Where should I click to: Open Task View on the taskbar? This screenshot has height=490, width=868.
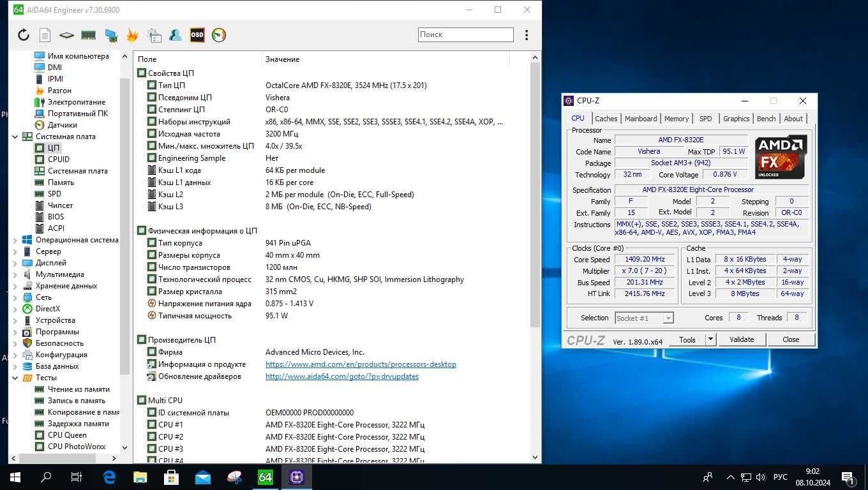click(77, 477)
